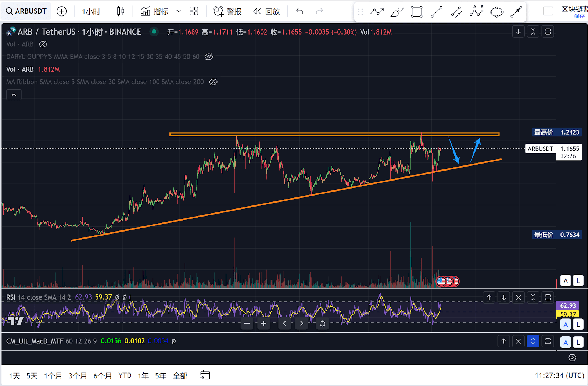Open the 1小时 timeframe selector
588x386 pixels.
coord(91,11)
